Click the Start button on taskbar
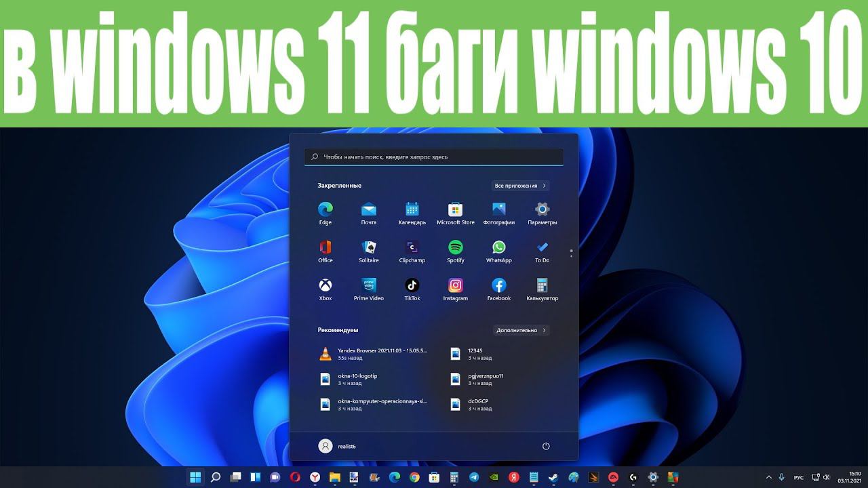The width and height of the screenshot is (868, 488). 195,477
